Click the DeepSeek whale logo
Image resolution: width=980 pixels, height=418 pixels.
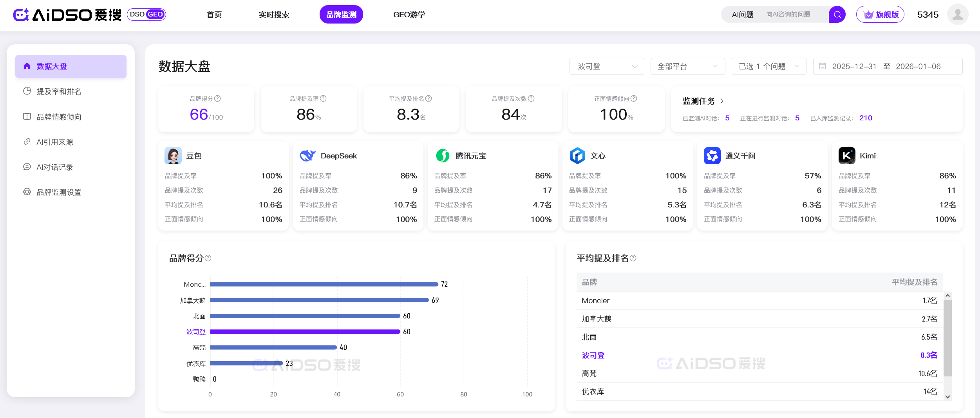pos(307,156)
